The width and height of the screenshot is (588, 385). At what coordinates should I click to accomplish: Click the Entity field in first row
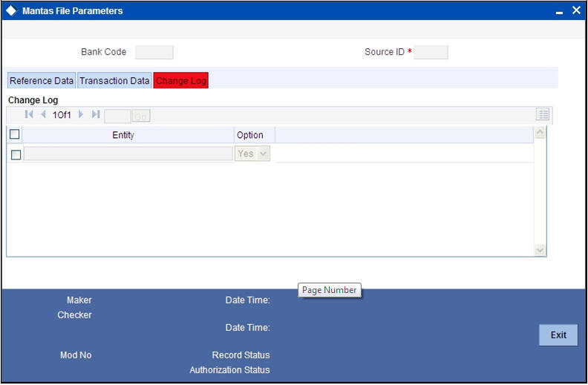click(x=128, y=154)
